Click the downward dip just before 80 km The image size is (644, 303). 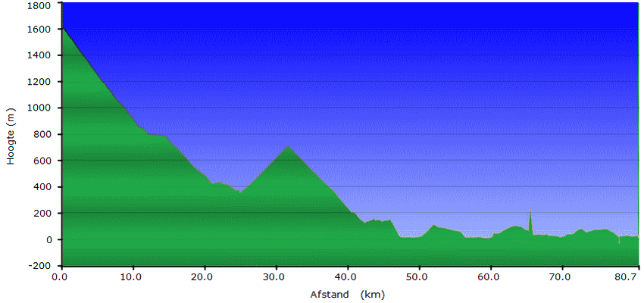(x=619, y=242)
